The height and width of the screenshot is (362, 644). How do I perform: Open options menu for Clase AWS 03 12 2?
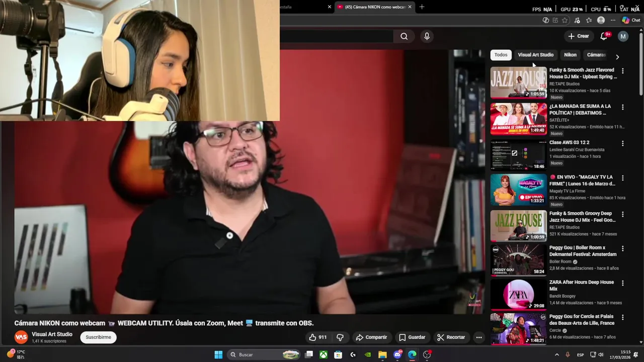pyautogui.click(x=622, y=143)
